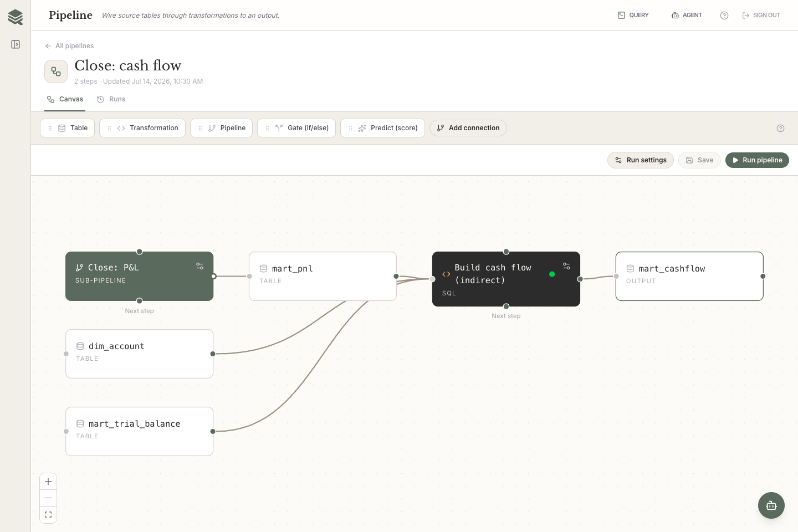
Task: Switch to the Canvas tab
Action: 65,99
